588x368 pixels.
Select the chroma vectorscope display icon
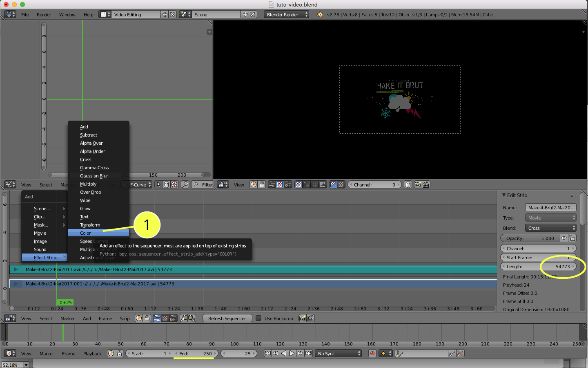(x=314, y=184)
